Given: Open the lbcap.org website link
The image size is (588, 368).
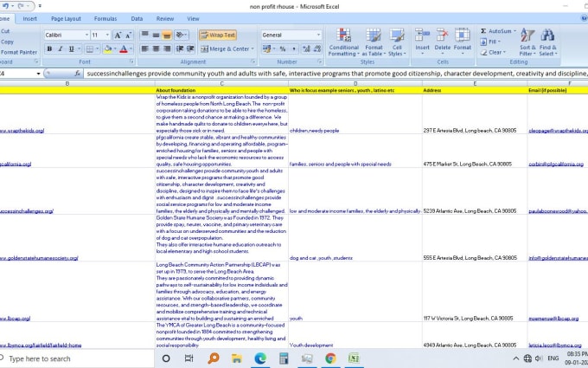Looking at the screenshot, I should [15, 319].
